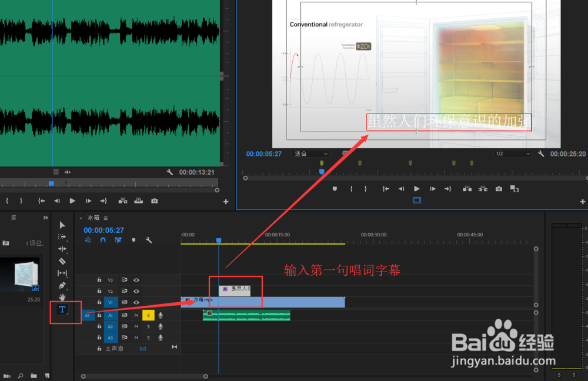Play in the Program monitor
The width and height of the screenshot is (588, 381).
(417, 189)
